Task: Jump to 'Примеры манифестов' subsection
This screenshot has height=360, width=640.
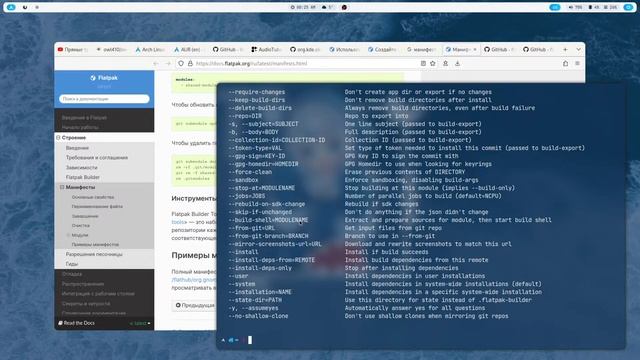Action: pos(95,244)
